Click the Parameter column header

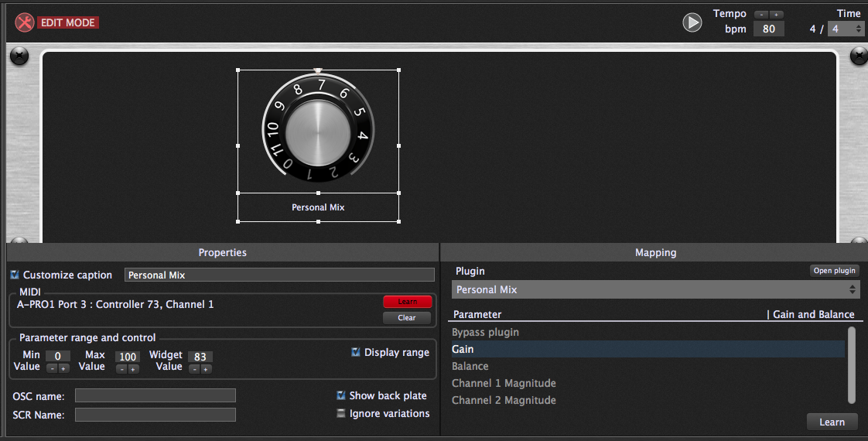(x=477, y=314)
